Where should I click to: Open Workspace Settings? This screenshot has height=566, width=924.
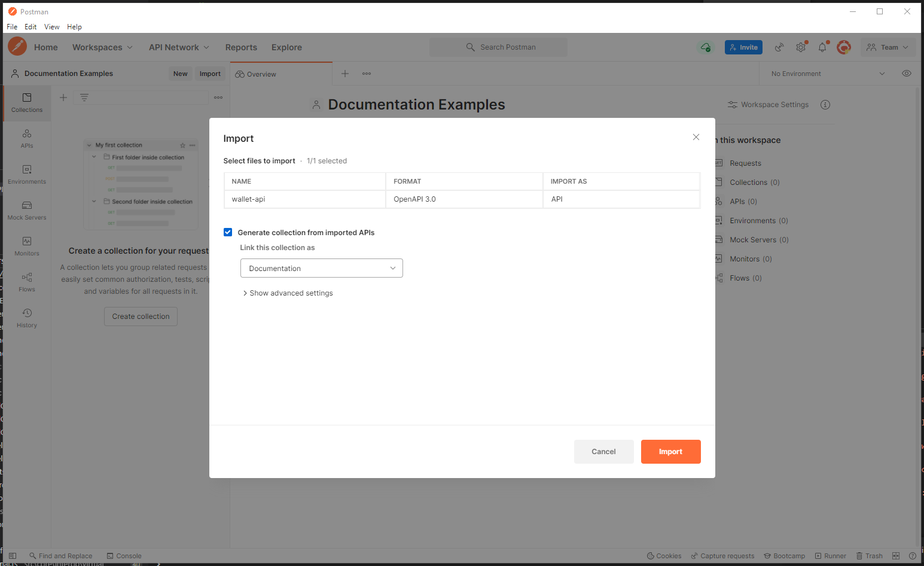[768, 105]
